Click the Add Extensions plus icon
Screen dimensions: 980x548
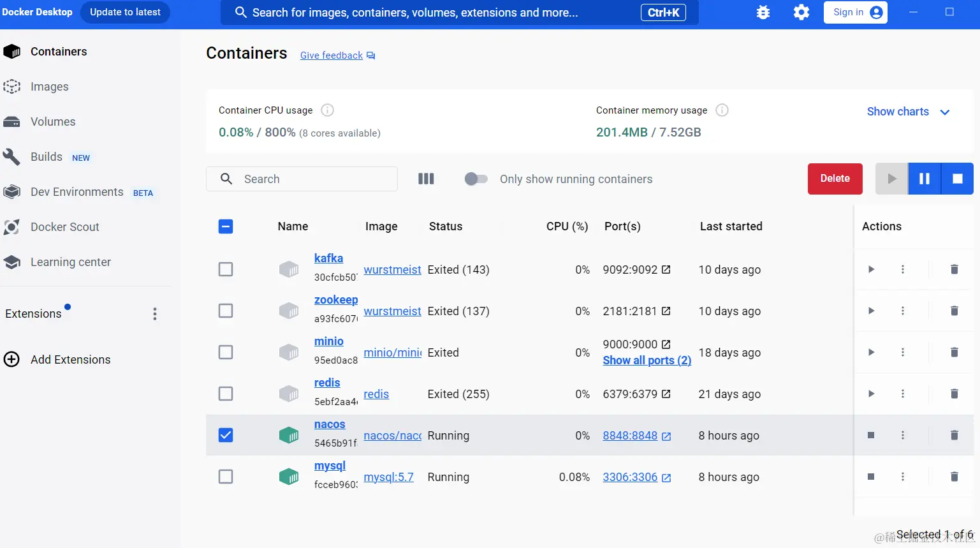point(11,359)
